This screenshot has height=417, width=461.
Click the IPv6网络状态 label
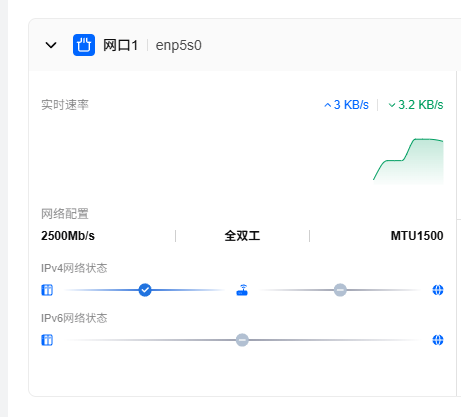pos(74,318)
